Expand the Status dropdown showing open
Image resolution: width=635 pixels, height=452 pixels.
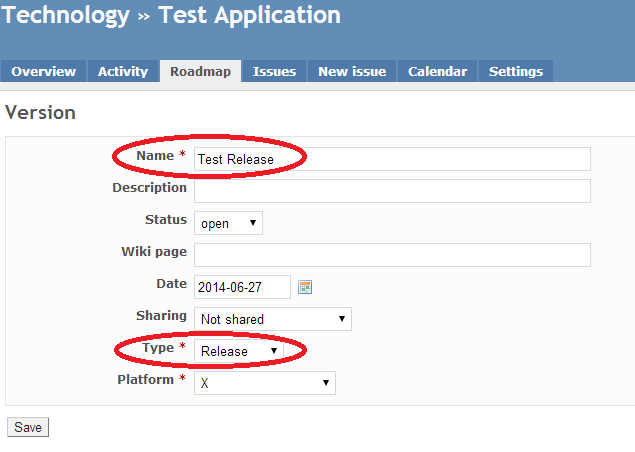(x=228, y=223)
